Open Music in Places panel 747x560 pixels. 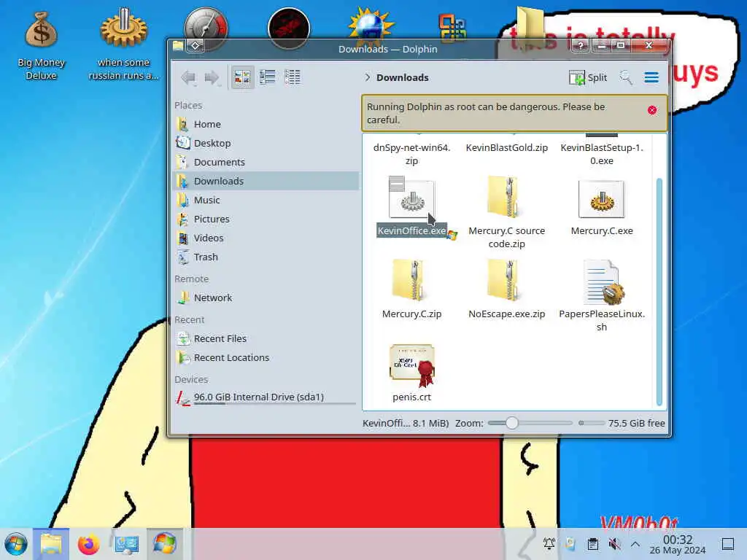pos(266,201)
